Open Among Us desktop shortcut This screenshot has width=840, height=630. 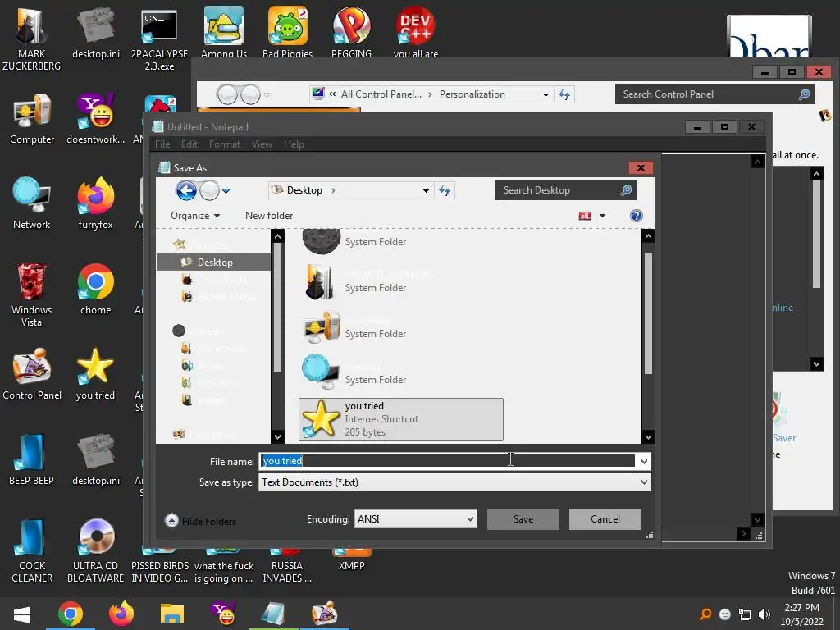tap(223, 31)
